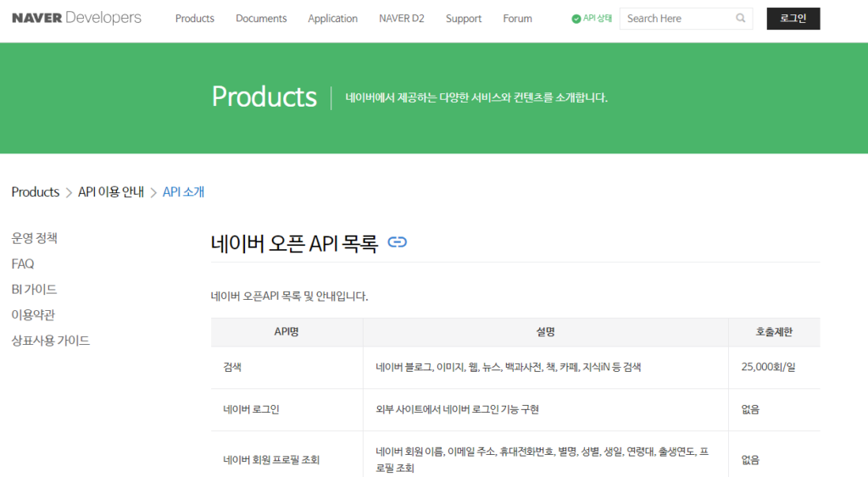This screenshot has height=477, width=868.
Task: Click the 네이버 블로그, 이미지, 웹 search description
Action: coord(509,367)
